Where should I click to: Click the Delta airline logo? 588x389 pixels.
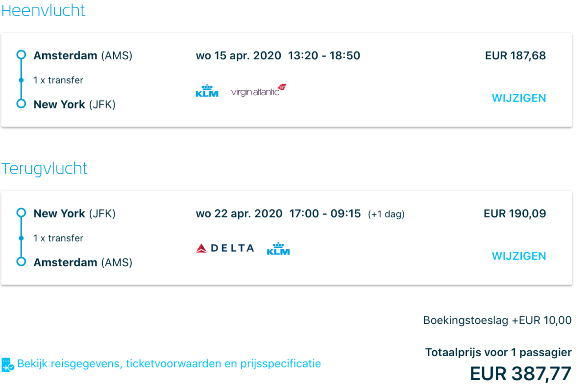point(225,248)
